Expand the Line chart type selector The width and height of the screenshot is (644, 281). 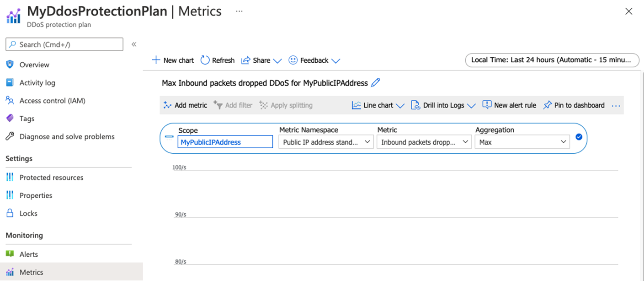pyautogui.click(x=378, y=105)
